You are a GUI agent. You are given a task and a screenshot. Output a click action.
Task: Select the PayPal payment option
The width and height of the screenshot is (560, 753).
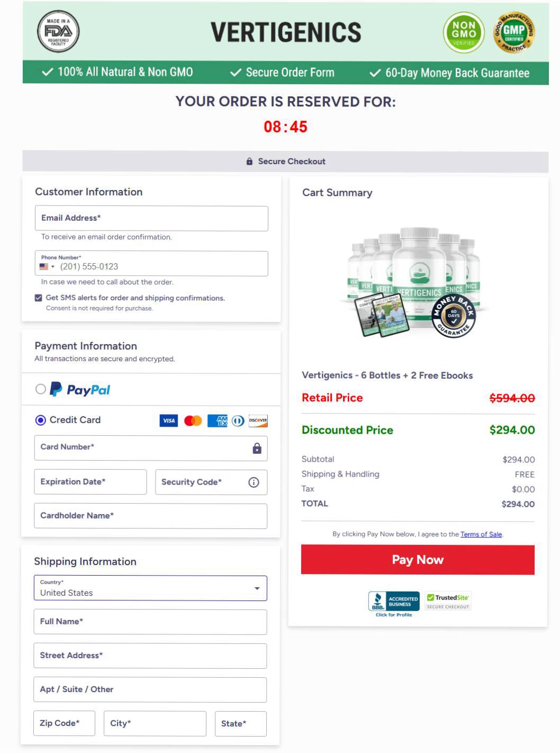pos(40,389)
